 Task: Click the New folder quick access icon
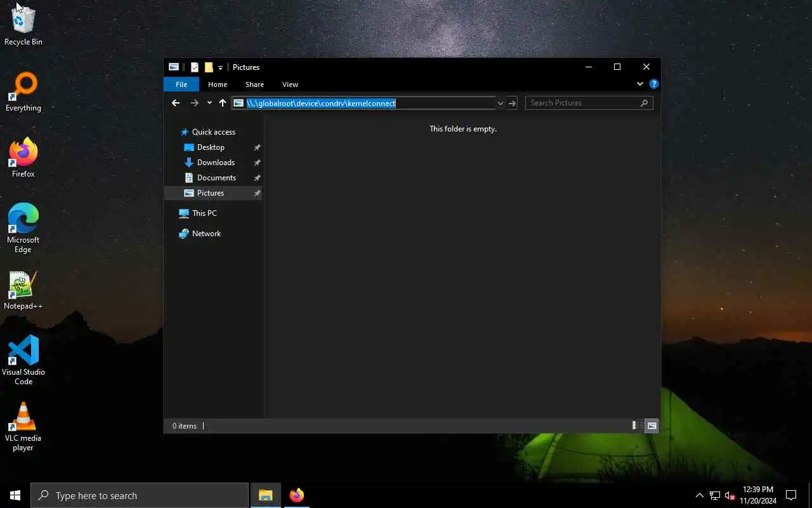point(209,67)
